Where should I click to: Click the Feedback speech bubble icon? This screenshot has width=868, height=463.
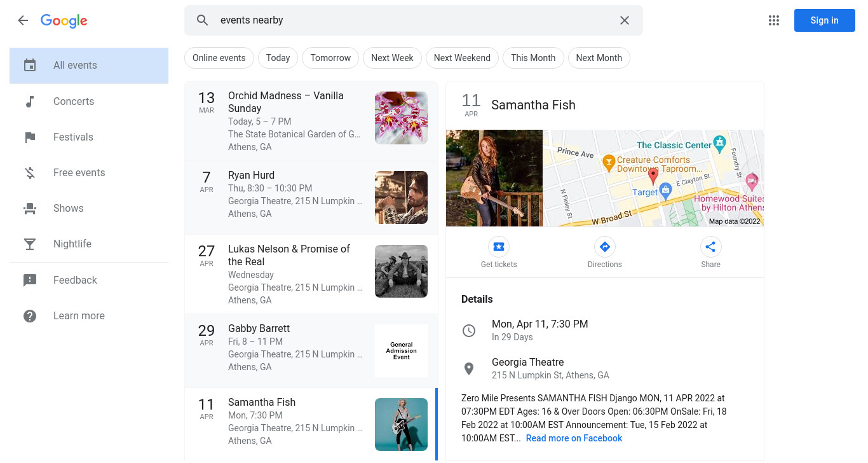[30, 280]
